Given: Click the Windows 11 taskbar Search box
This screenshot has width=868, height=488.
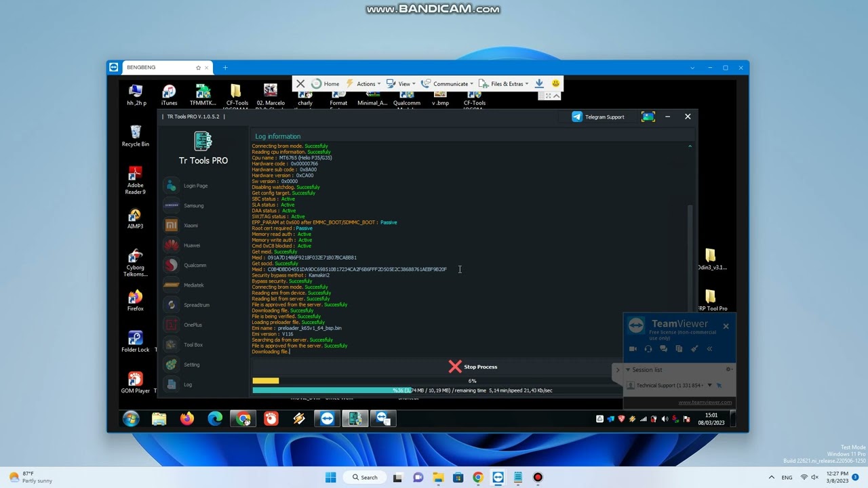Looking at the screenshot, I should coord(364,477).
